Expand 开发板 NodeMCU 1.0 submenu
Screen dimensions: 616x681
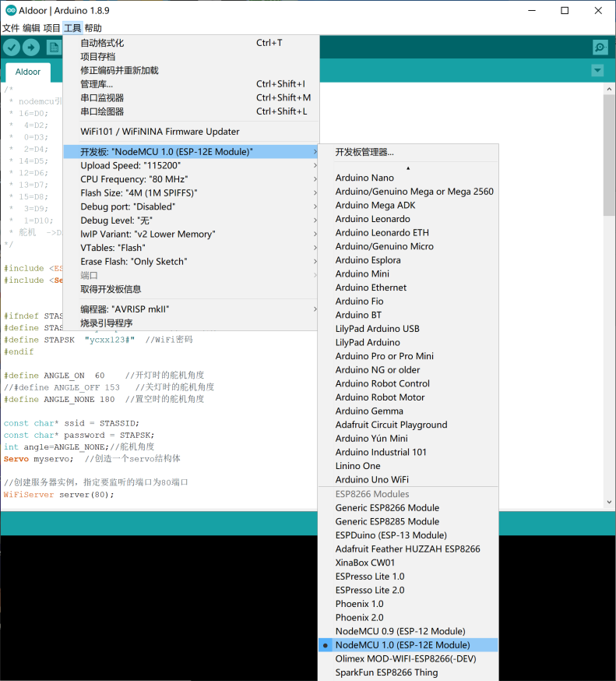[x=192, y=152]
